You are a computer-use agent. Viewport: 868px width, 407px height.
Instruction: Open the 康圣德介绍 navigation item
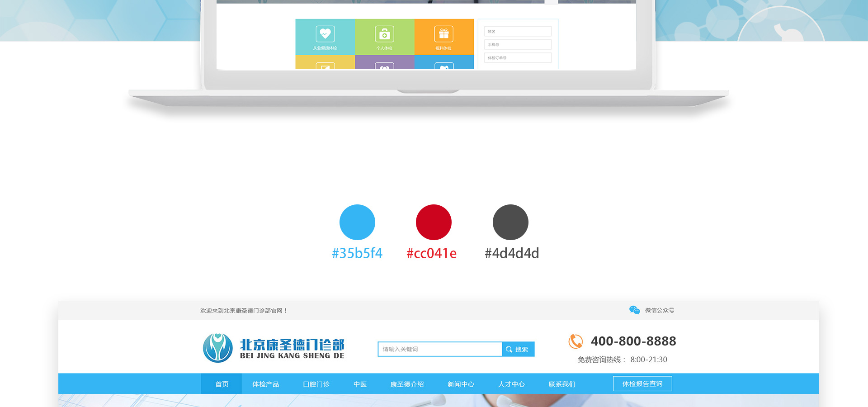pyautogui.click(x=407, y=384)
